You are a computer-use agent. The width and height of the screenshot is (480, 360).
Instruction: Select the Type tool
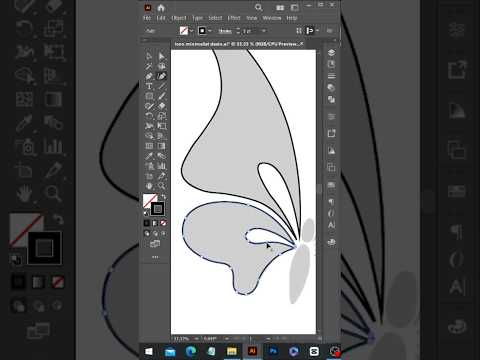149,86
